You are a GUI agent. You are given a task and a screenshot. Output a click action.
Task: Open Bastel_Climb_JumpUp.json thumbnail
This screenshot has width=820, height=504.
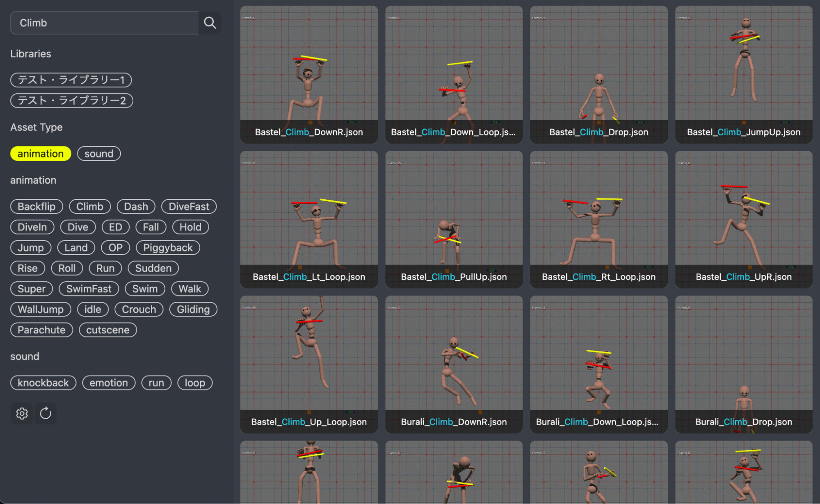point(744,74)
